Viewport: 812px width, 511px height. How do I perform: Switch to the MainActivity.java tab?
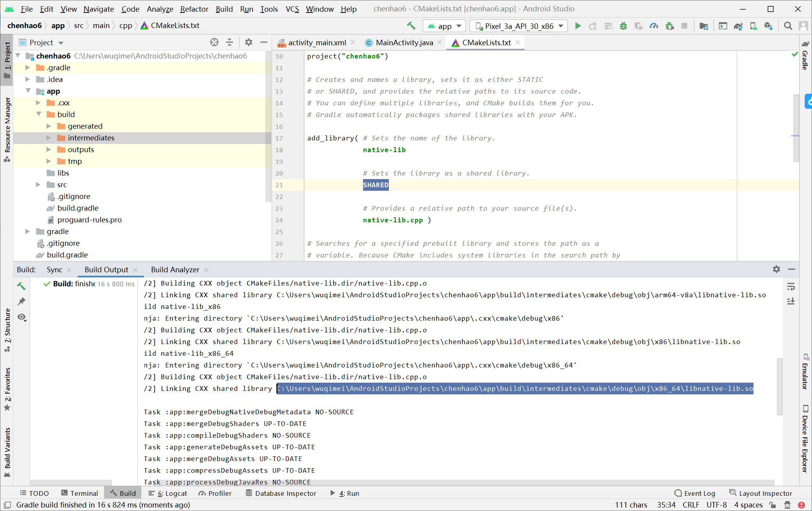404,43
